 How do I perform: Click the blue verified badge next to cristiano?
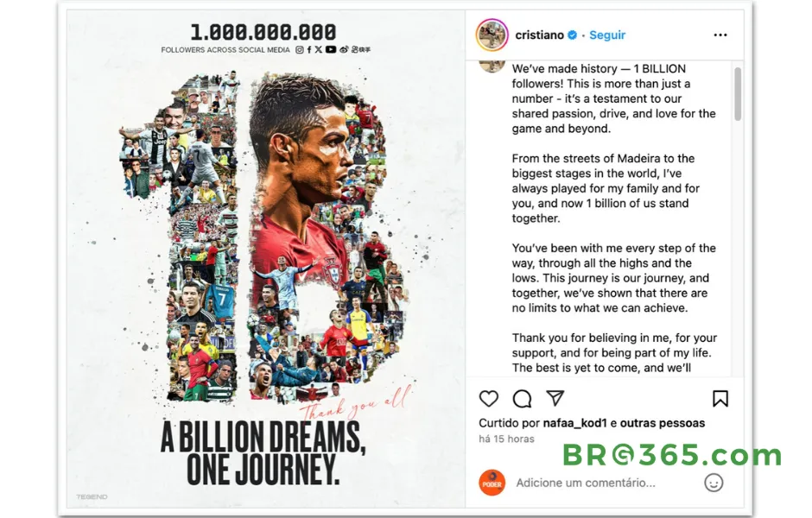tap(572, 35)
